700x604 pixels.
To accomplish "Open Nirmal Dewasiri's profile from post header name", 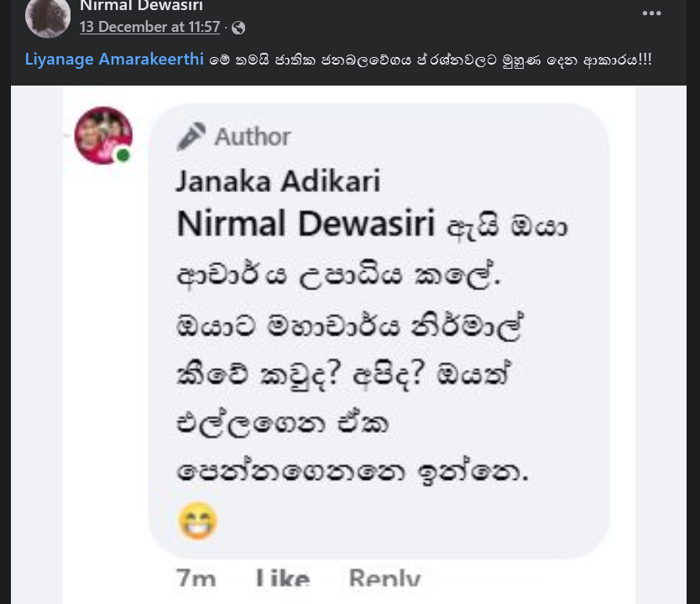I will click(x=140, y=6).
